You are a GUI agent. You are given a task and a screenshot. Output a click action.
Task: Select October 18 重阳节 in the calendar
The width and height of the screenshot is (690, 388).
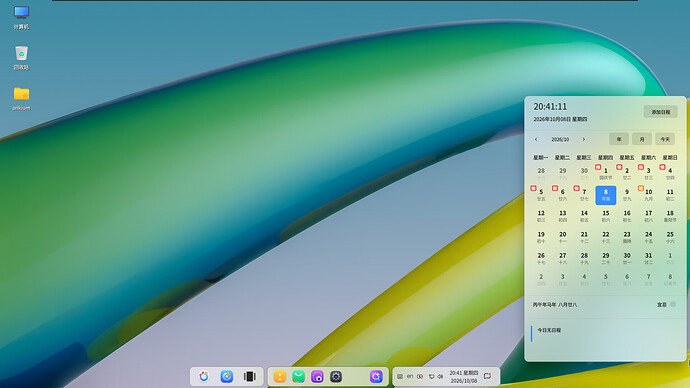(x=670, y=216)
